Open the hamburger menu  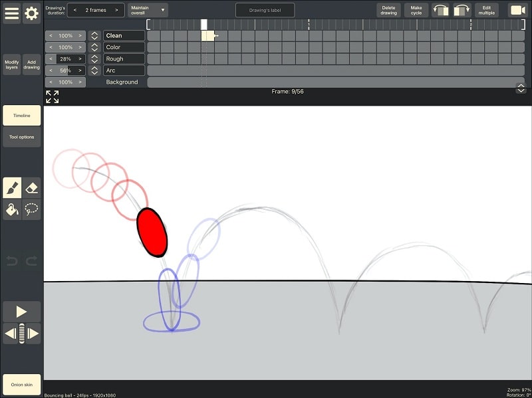click(11, 13)
